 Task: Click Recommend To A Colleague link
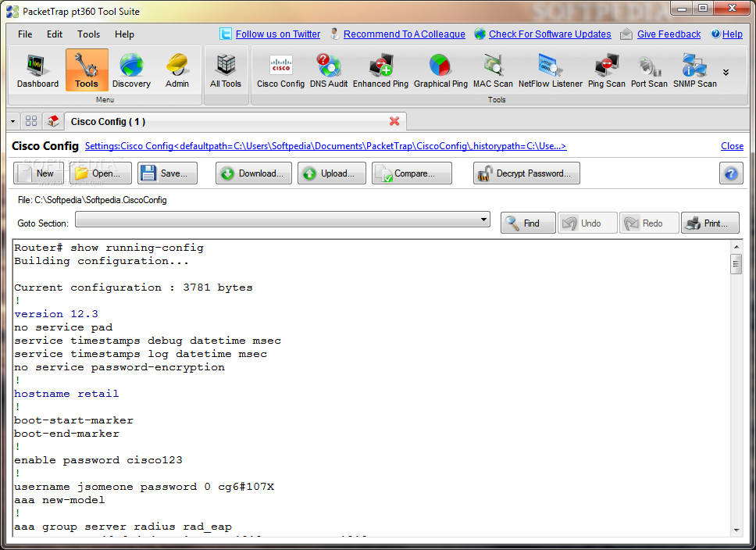[404, 34]
